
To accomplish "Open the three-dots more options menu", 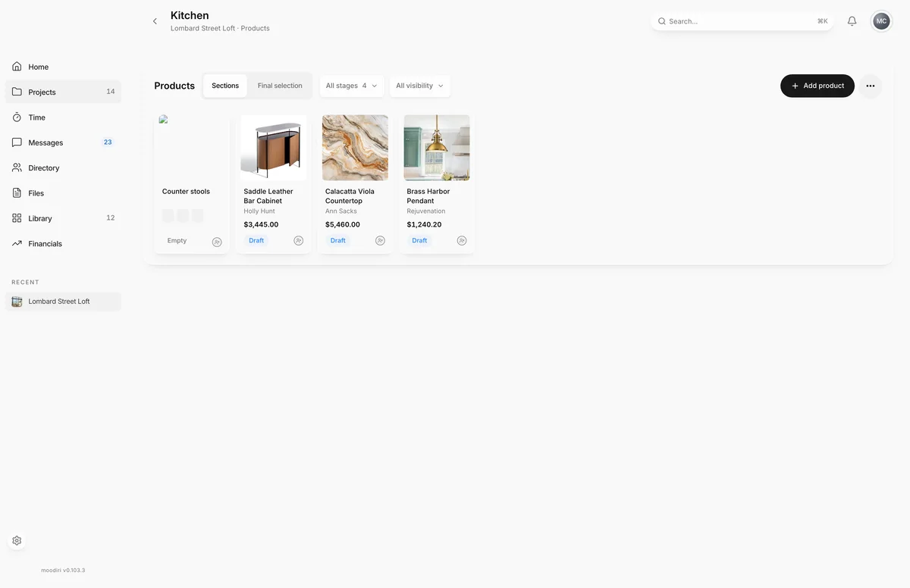I will [x=870, y=86].
